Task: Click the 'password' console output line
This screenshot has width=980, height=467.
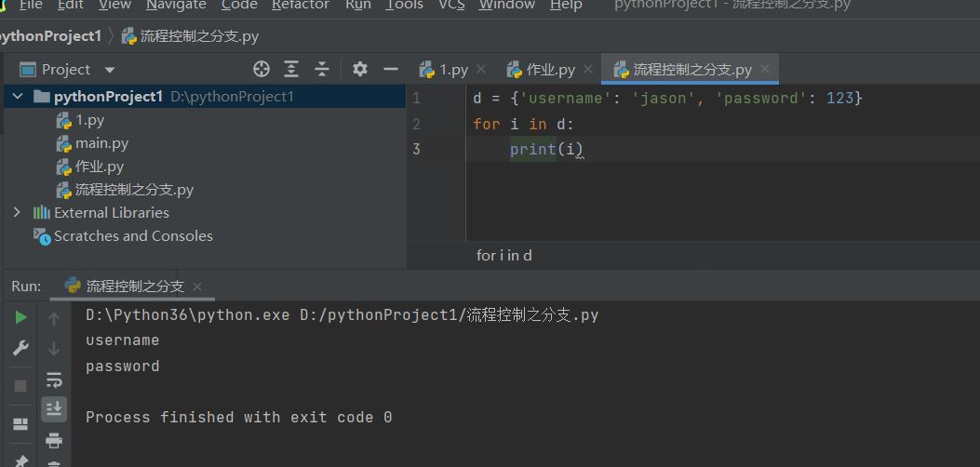Action: pyautogui.click(x=123, y=366)
